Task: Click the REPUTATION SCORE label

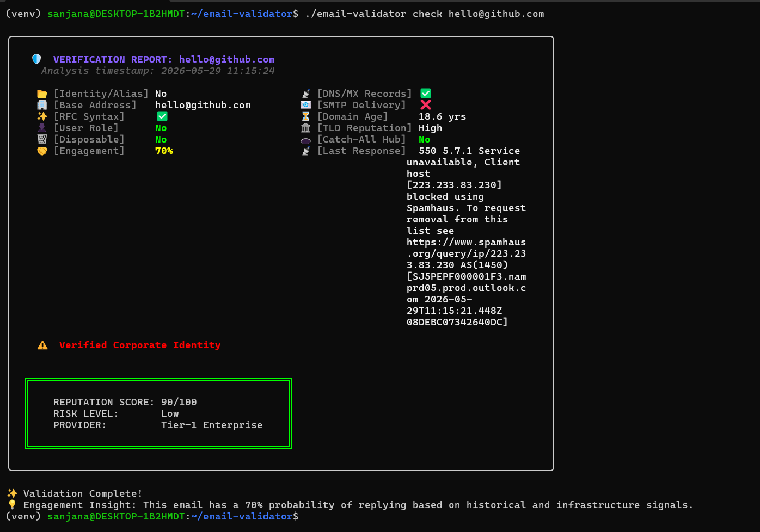Action: [x=104, y=402]
